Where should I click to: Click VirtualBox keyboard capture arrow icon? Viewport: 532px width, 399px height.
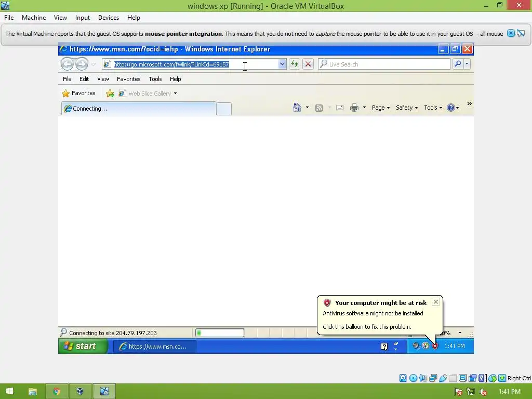pos(502,378)
